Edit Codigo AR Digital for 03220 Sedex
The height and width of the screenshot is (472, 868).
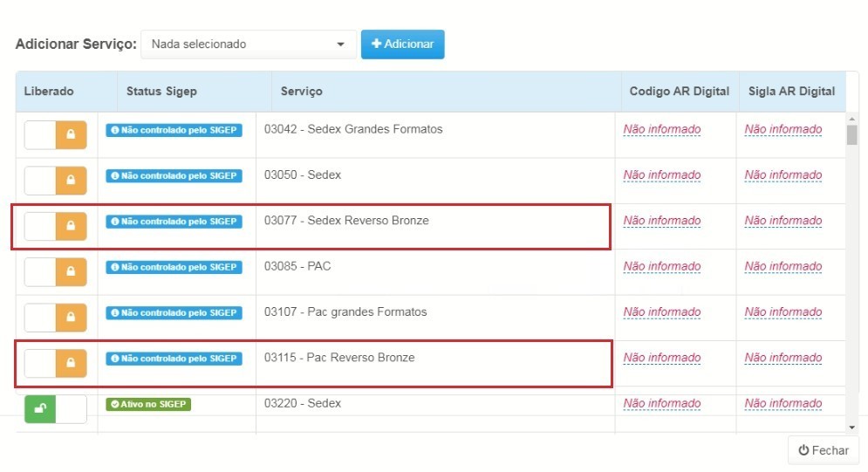click(662, 403)
